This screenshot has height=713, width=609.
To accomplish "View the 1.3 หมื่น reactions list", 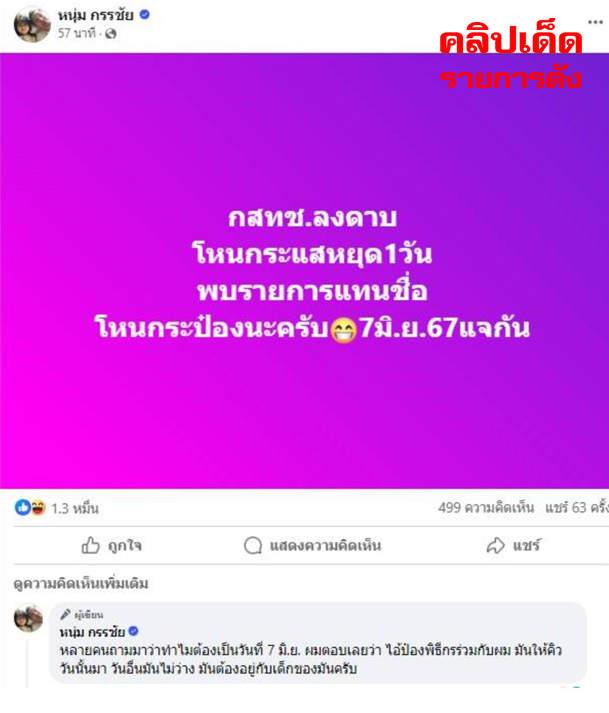I will click(x=75, y=508).
